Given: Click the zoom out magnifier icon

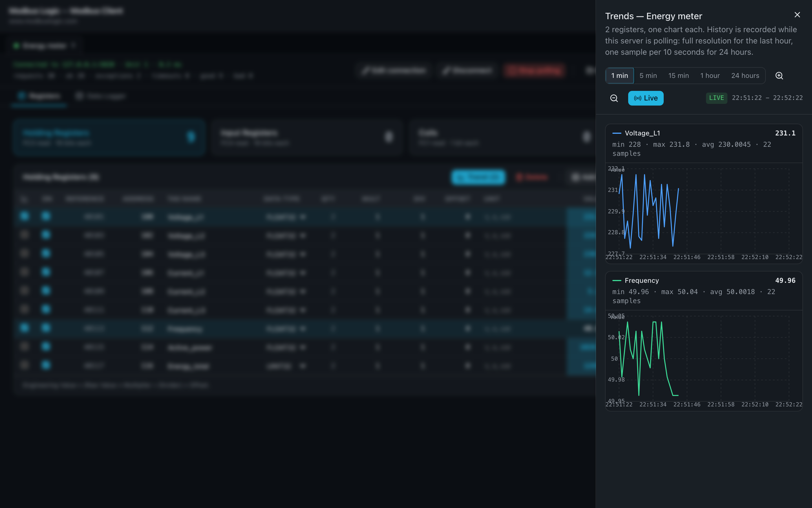Looking at the screenshot, I should [x=614, y=98].
